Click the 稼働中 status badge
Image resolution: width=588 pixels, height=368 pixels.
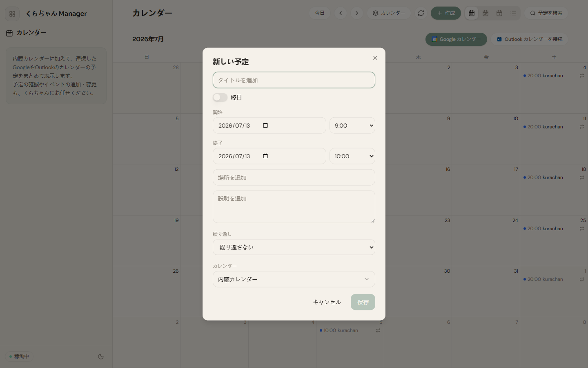pos(19,357)
